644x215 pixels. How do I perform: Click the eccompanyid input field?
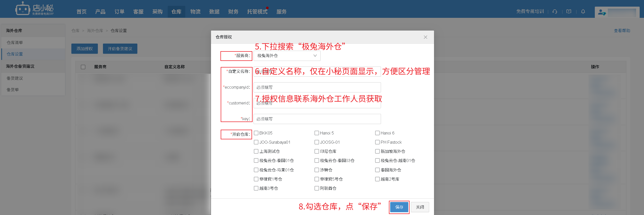[317, 87]
